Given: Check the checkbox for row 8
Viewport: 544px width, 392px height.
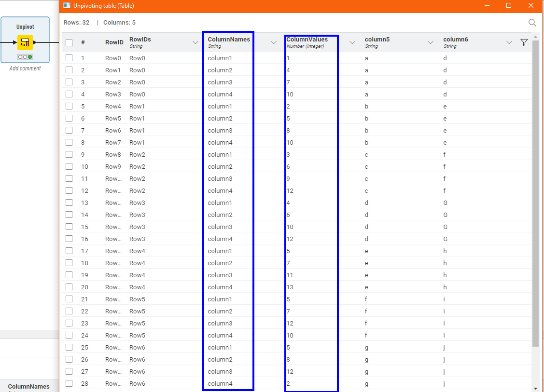Looking at the screenshot, I should (69, 142).
